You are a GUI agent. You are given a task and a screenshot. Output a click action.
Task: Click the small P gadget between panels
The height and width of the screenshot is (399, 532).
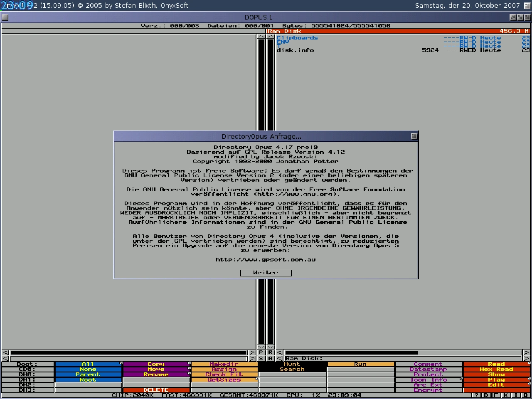pyautogui.click(x=261, y=352)
